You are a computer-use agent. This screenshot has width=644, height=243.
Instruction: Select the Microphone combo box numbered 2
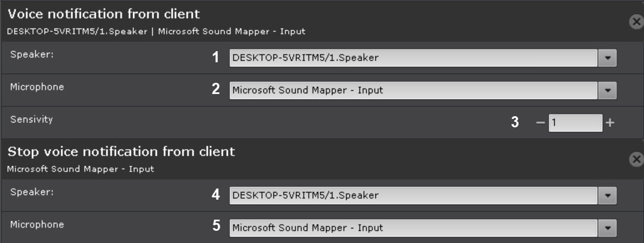tap(413, 90)
